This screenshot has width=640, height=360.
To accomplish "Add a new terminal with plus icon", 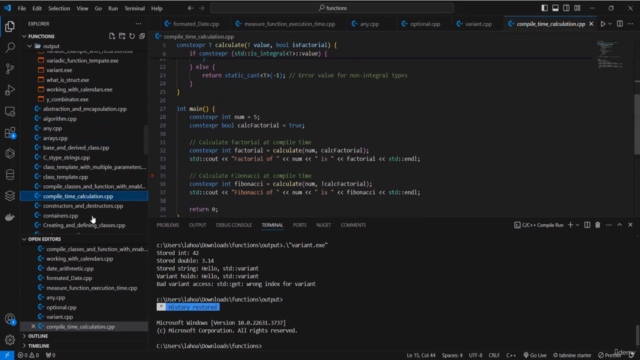I will coord(571,225).
